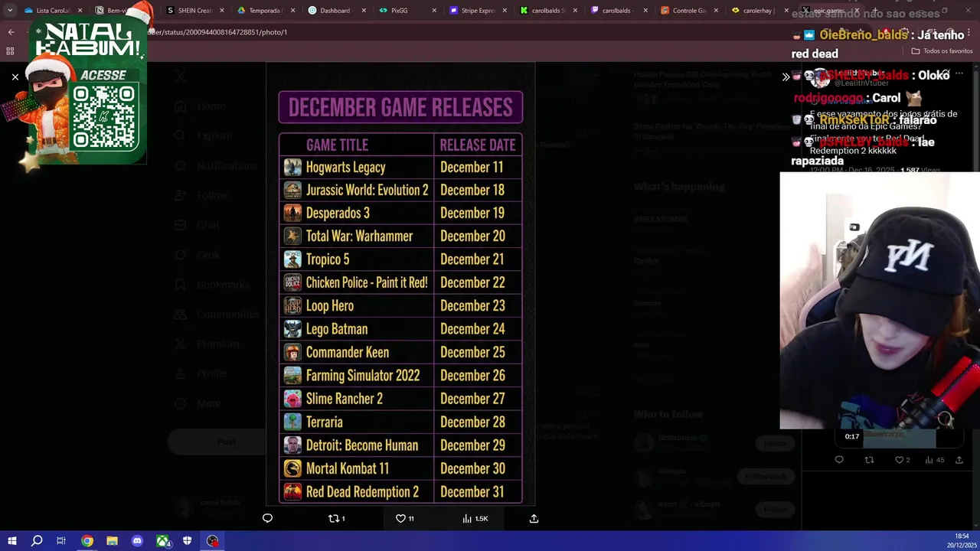Open the Windows Start menu

point(11,541)
